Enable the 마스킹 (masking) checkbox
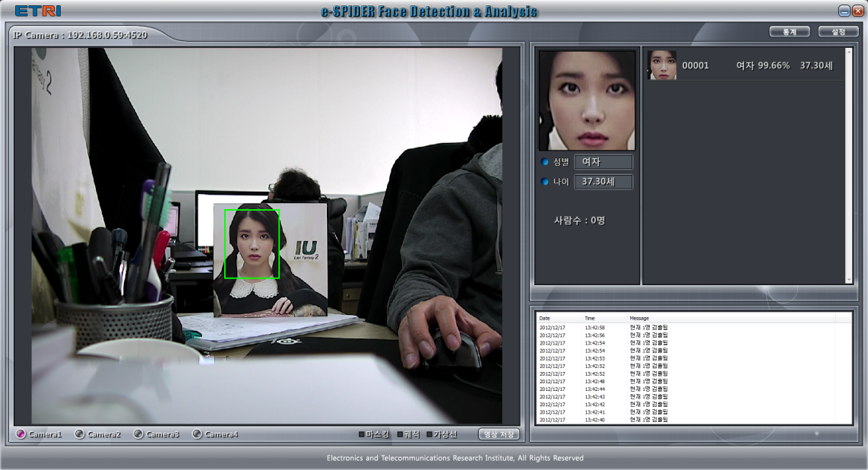868x470 pixels. point(362,434)
